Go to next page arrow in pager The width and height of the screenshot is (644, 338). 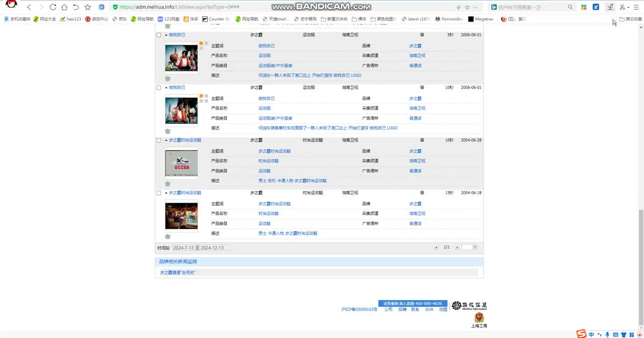(x=457, y=247)
